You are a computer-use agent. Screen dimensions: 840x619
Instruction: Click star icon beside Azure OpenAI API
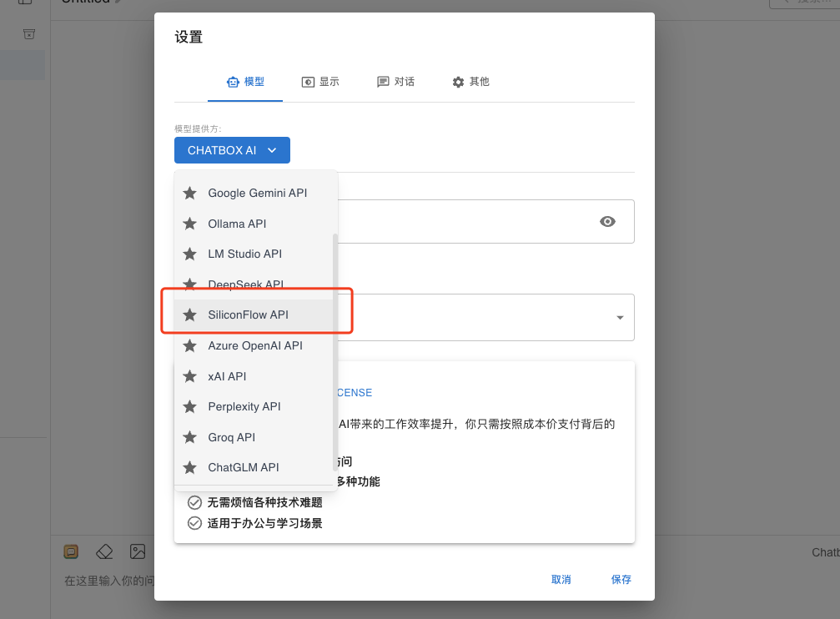coord(189,345)
